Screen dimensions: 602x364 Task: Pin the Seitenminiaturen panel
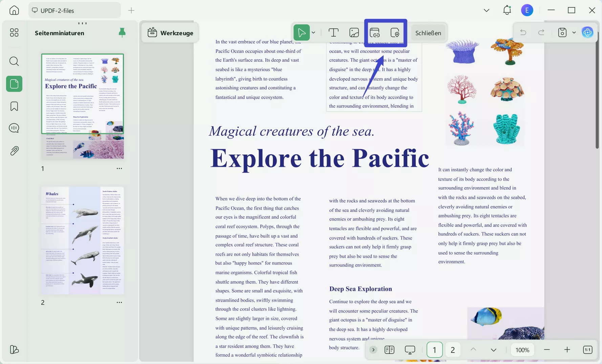tap(122, 32)
